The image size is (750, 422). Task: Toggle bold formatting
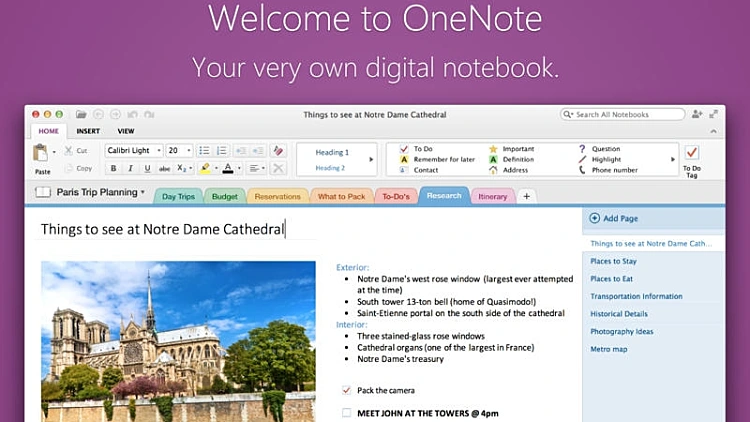(x=113, y=168)
